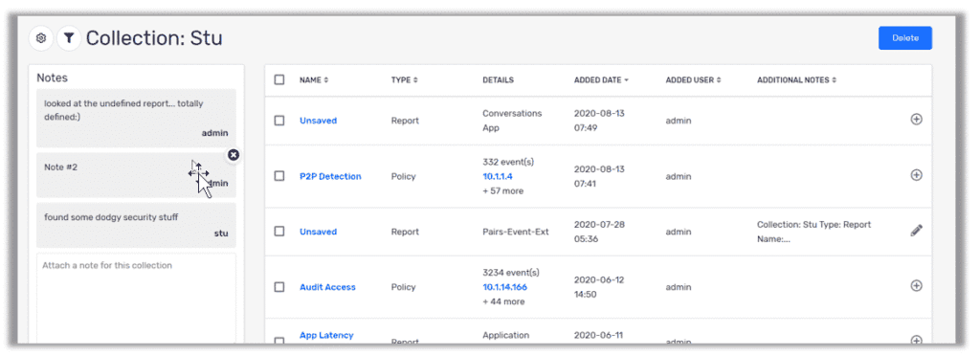The image size is (980, 356).
Task: Click the '+ 57 more' text
Action: tap(503, 190)
